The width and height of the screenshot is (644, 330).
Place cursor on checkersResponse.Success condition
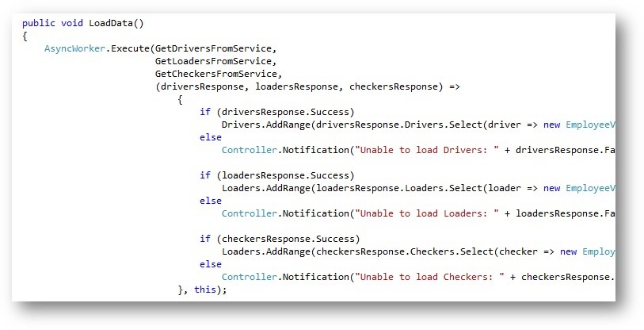[288, 239]
